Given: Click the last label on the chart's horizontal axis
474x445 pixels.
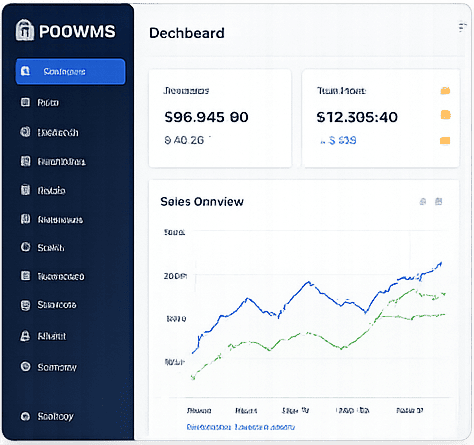Looking at the screenshot, I should tap(410, 410).
